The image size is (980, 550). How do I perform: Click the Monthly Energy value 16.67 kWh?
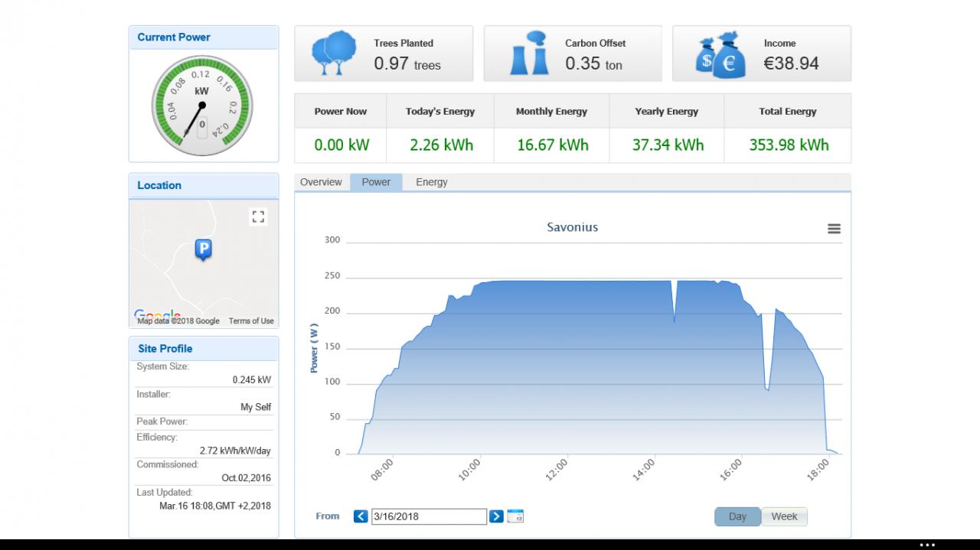[553, 145]
